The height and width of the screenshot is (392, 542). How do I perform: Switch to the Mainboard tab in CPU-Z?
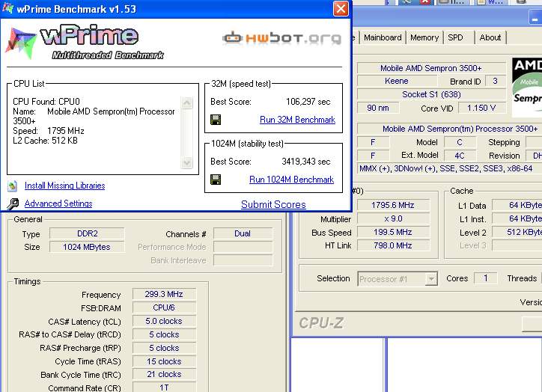pos(383,37)
